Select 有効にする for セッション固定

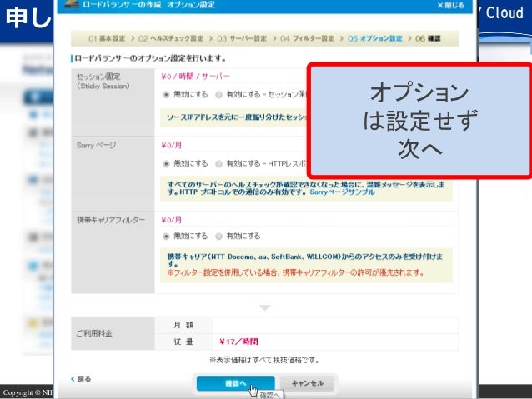click(x=218, y=95)
